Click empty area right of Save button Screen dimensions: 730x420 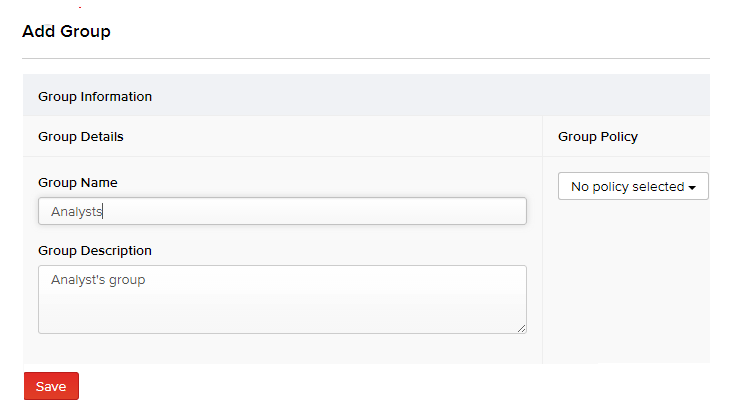[x=300, y=386]
